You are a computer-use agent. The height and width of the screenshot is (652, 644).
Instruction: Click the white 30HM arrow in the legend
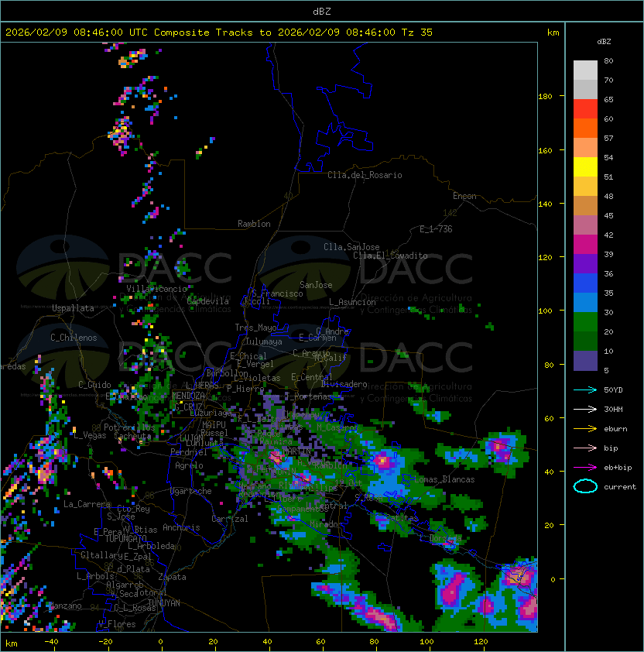[x=585, y=409]
